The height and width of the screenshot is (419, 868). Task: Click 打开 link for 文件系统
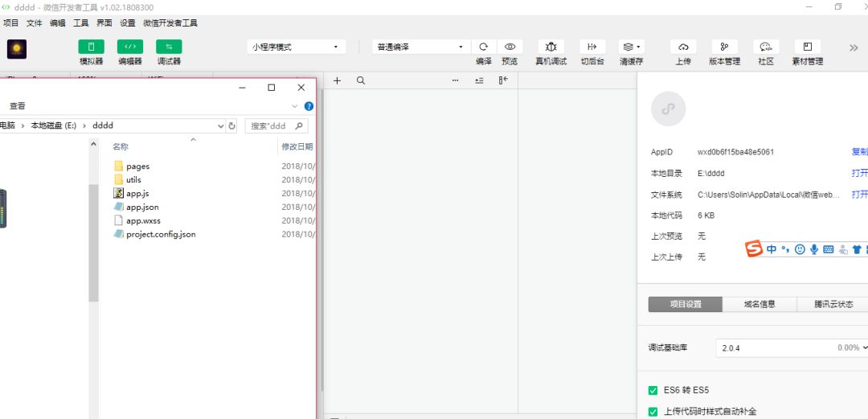[x=860, y=195]
